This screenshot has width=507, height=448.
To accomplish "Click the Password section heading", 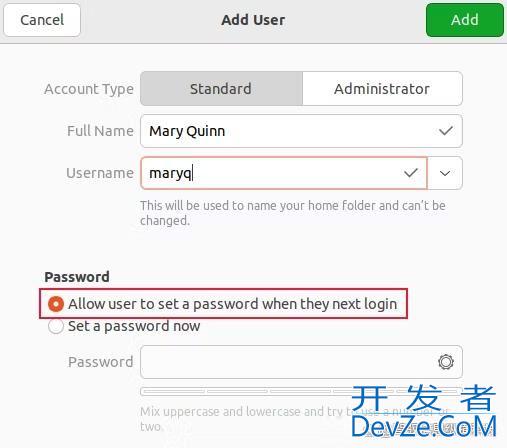I will click(x=77, y=277).
